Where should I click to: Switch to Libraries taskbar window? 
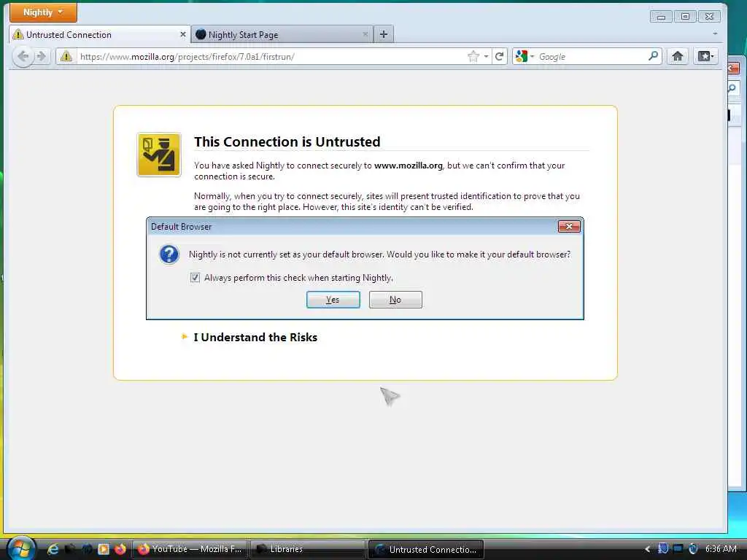[x=307, y=549]
